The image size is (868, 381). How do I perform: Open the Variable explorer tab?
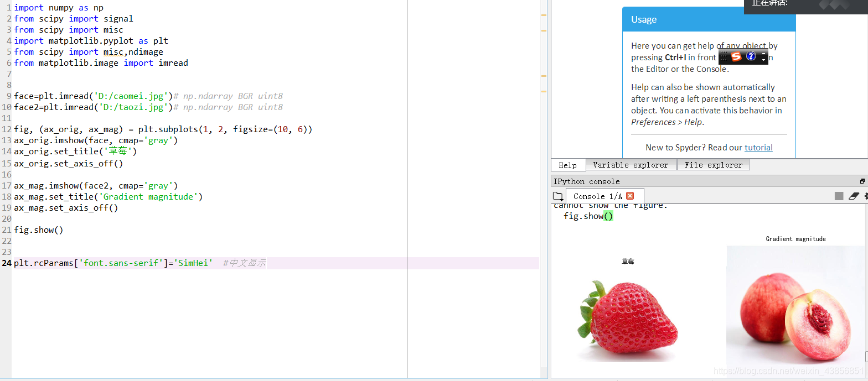(x=631, y=165)
